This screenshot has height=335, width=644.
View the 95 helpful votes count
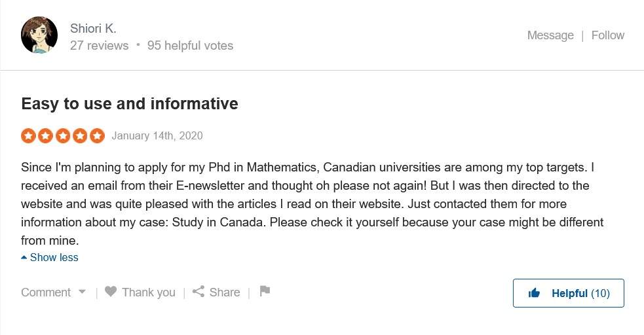click(x=190, y=46)
